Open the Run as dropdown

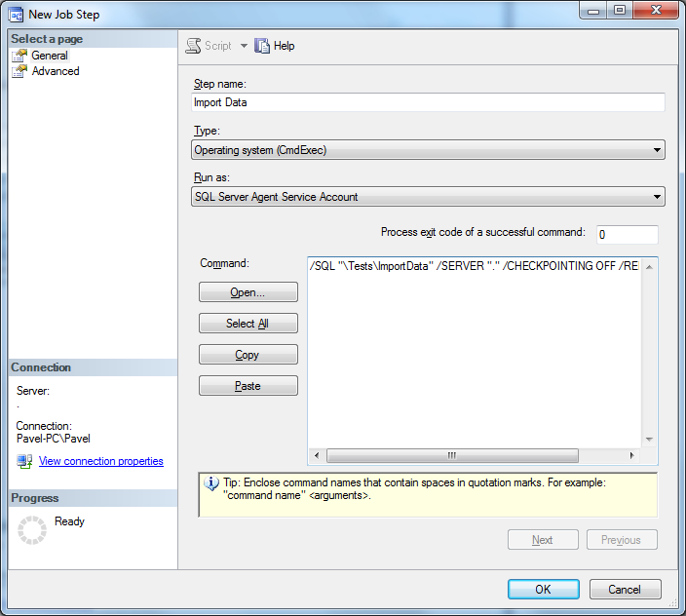[428, 197]
